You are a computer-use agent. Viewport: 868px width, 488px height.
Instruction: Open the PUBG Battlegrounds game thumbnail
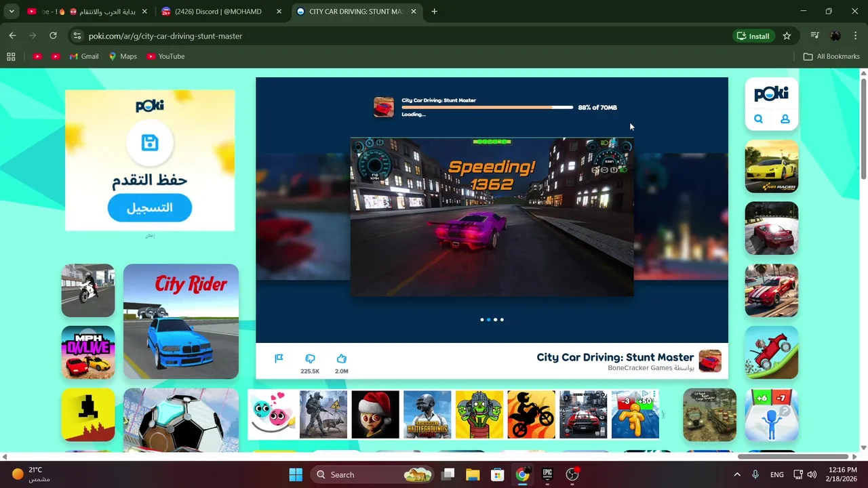(x=427, y=415)
